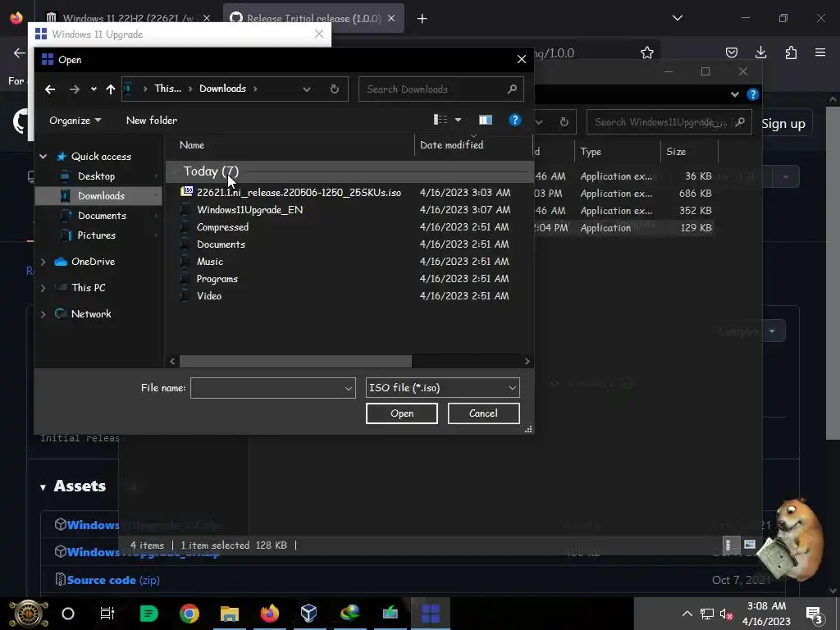
Task: Open Cortana search circle
Action: [x=68, y=614]
